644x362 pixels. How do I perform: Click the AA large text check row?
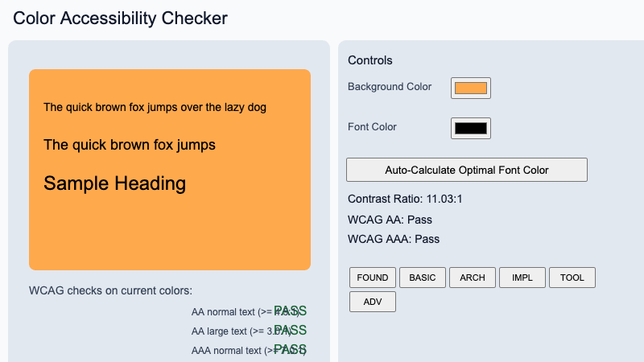coord(249,331)
